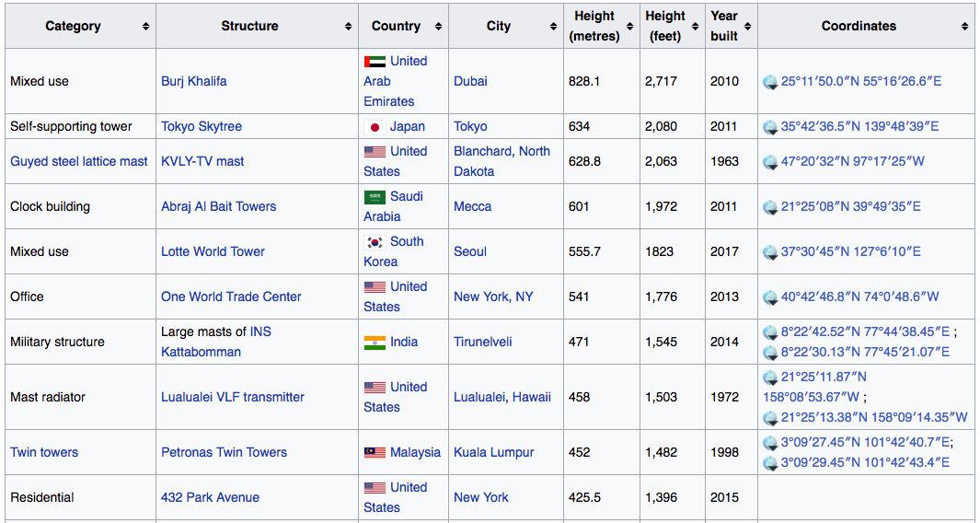Click globe icon beside 21°25′11.87″N coordinates
The image size is (980, 523).
770,378
